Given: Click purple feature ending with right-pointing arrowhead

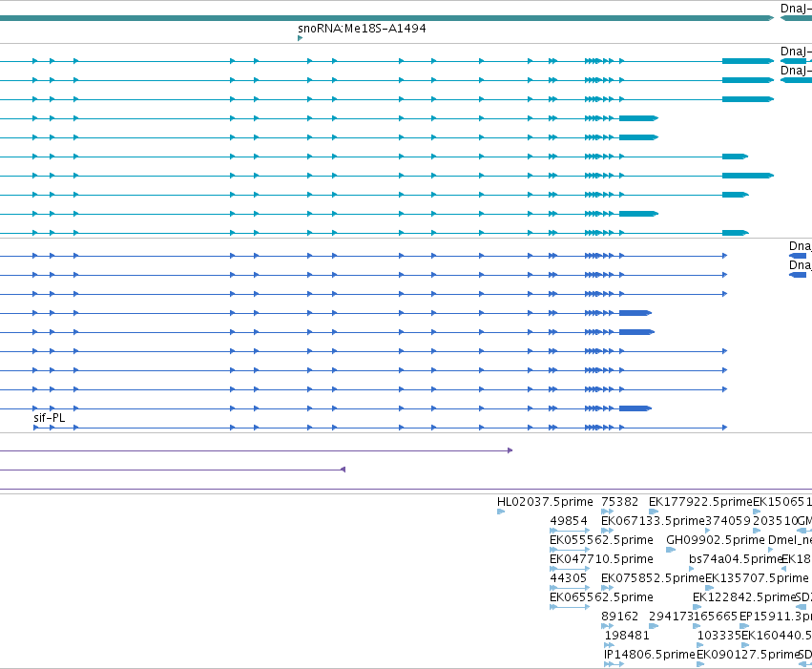Looking at the screenshot, I should coord(256,450).
